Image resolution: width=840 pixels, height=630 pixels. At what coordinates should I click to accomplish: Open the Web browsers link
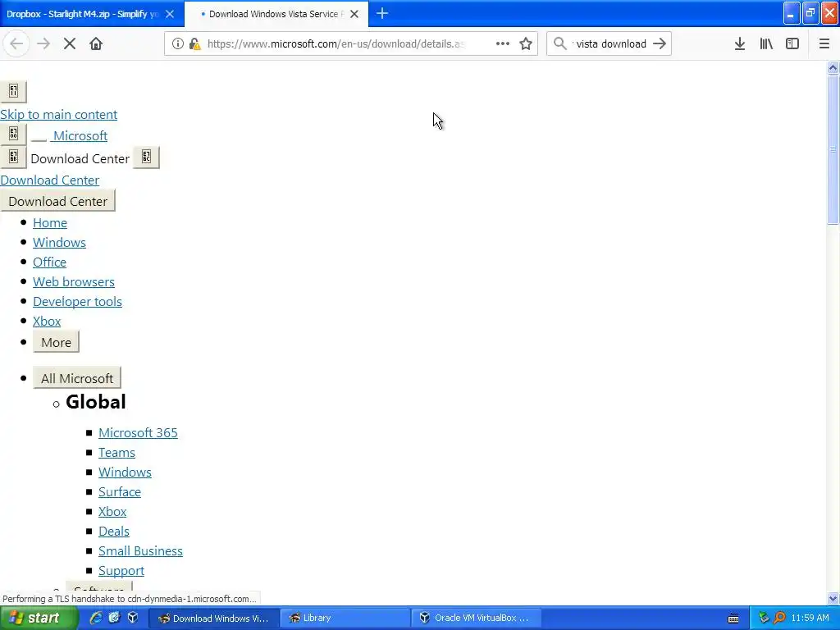pos(73,282)
